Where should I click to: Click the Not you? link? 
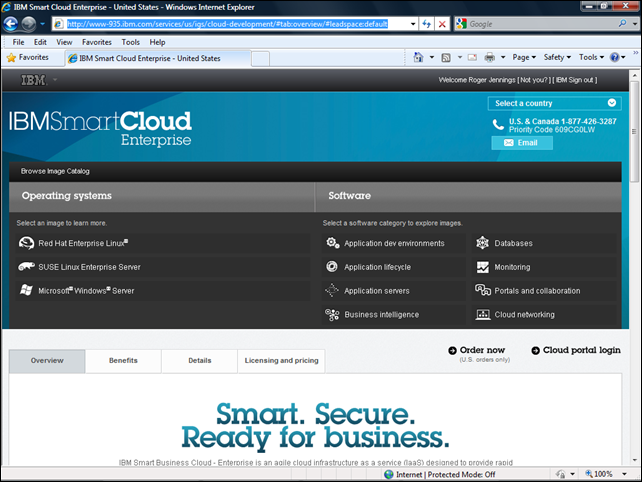point(534,80)
